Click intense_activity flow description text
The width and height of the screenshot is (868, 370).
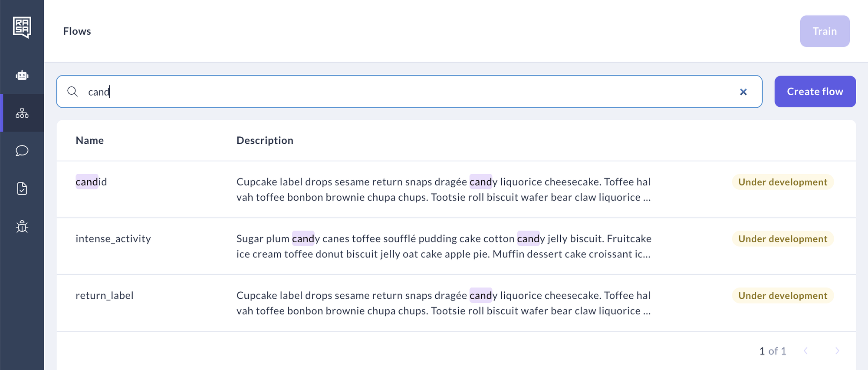click(444, 246)
